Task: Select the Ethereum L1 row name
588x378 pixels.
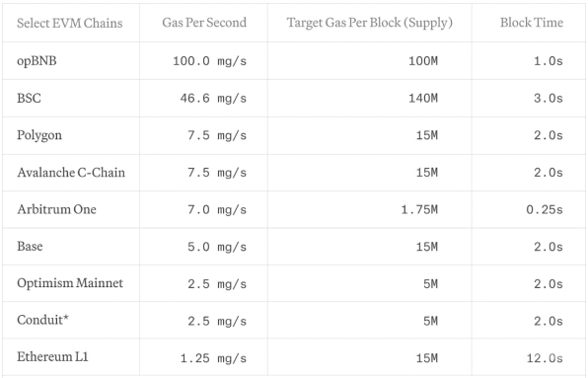Action: point(52,356)
